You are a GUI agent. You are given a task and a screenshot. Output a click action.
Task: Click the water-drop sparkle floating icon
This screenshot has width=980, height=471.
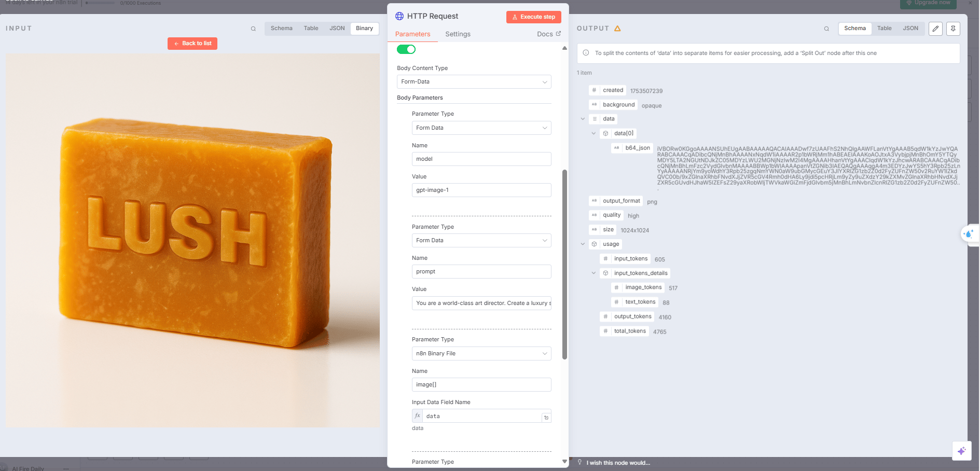969,234
